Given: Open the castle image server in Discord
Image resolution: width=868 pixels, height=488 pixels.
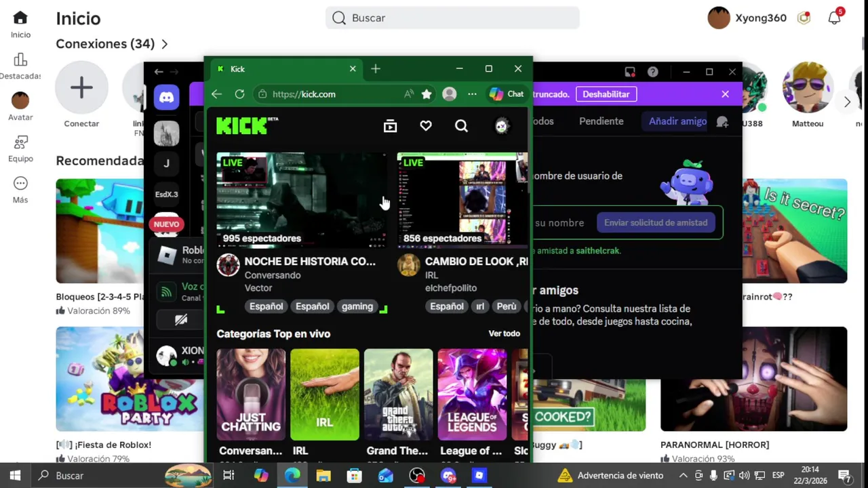Looking at the screenshot, I should [x=166, y=134].
